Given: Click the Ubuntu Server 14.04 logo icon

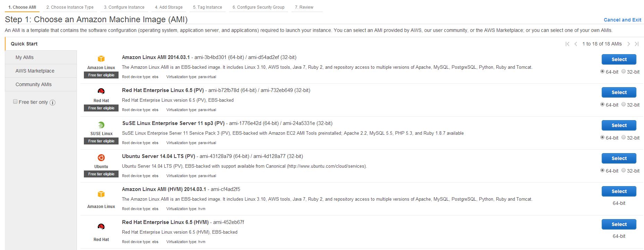Looking at the screenshot, I should coord(101,158).
